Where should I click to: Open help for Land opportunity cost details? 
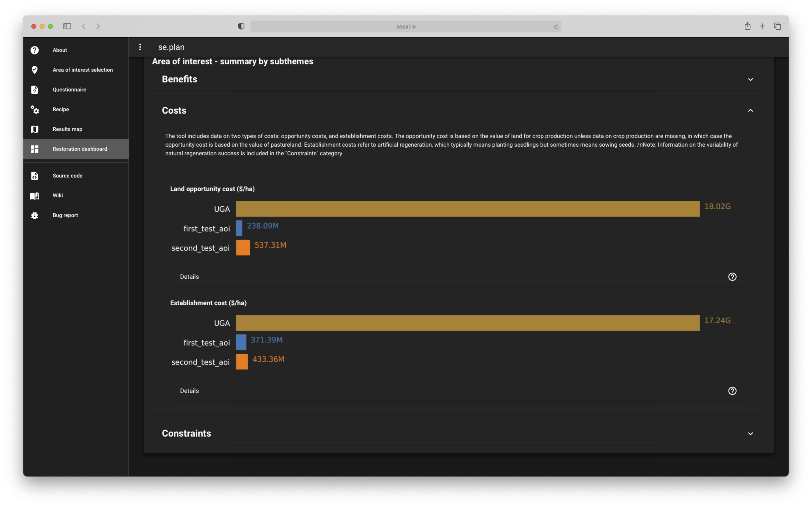pos(732,277)
